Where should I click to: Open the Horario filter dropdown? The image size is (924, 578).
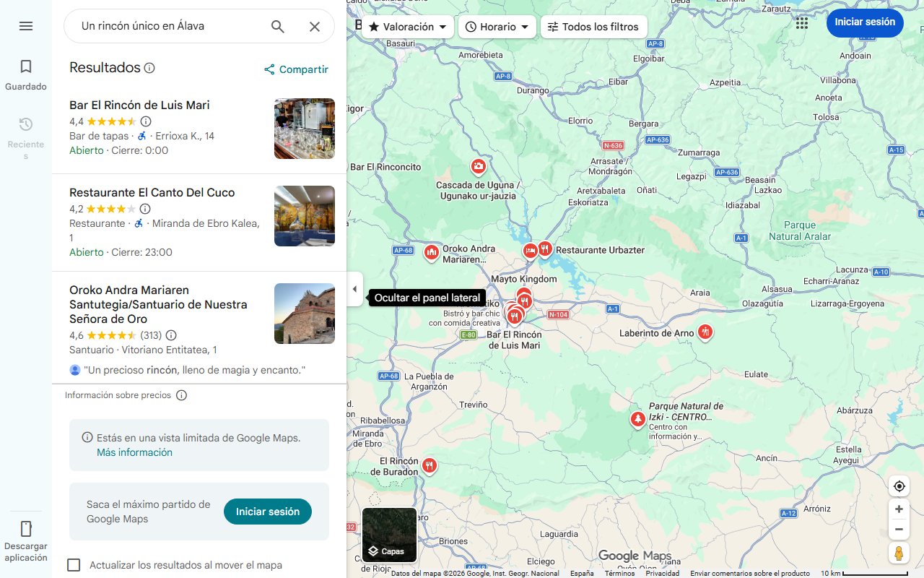click(497, 26)
